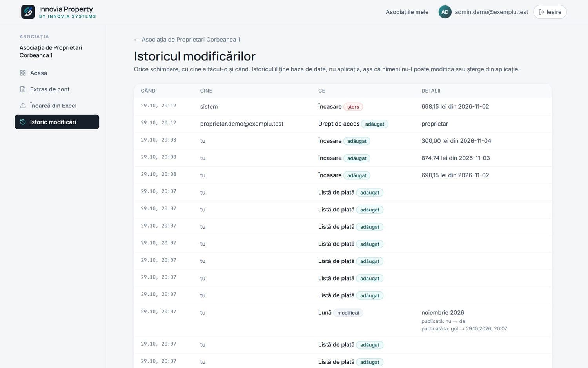
Task: Click the 'modificat' badge on Lună row
Action: (348, 313)
